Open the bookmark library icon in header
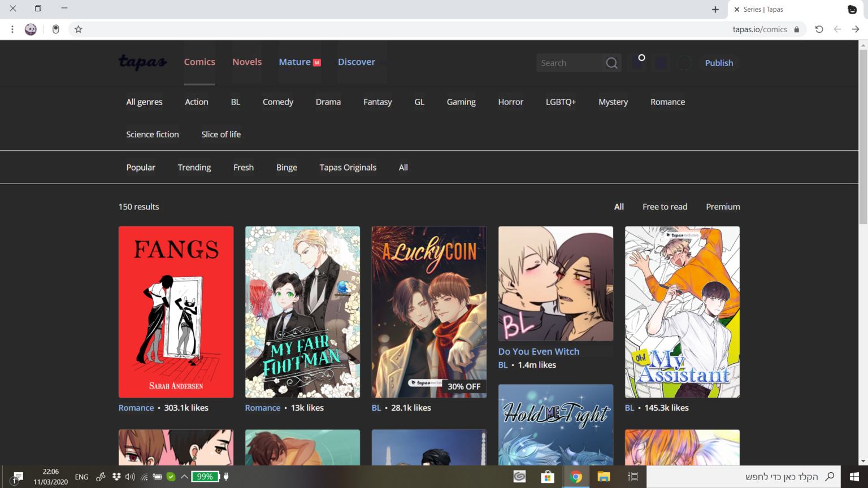This screenshot has height=488, width=868. pos(637,63)
